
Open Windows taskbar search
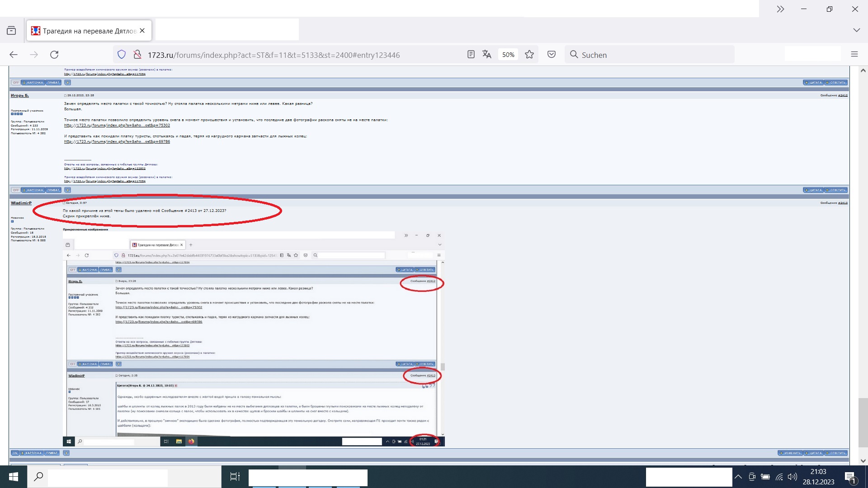(39, 477)
